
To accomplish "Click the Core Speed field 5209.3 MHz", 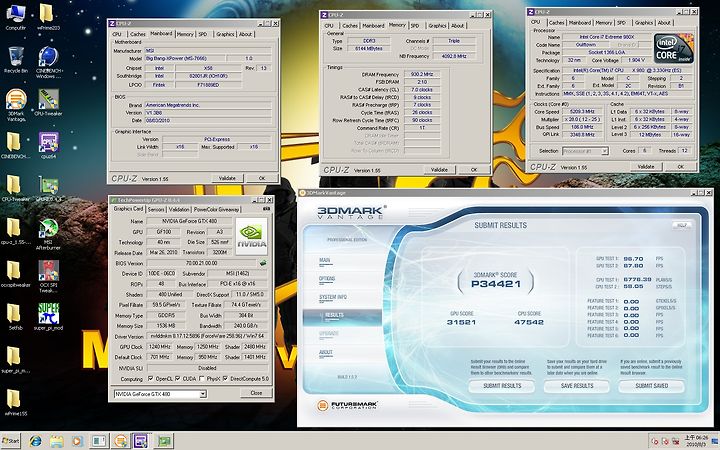I will pos(582,112).
